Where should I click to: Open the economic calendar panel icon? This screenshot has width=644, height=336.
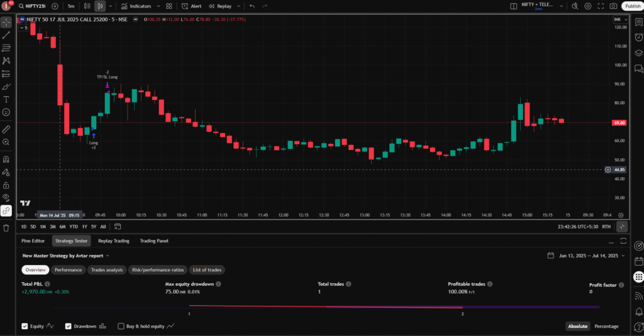pos(639,261)
